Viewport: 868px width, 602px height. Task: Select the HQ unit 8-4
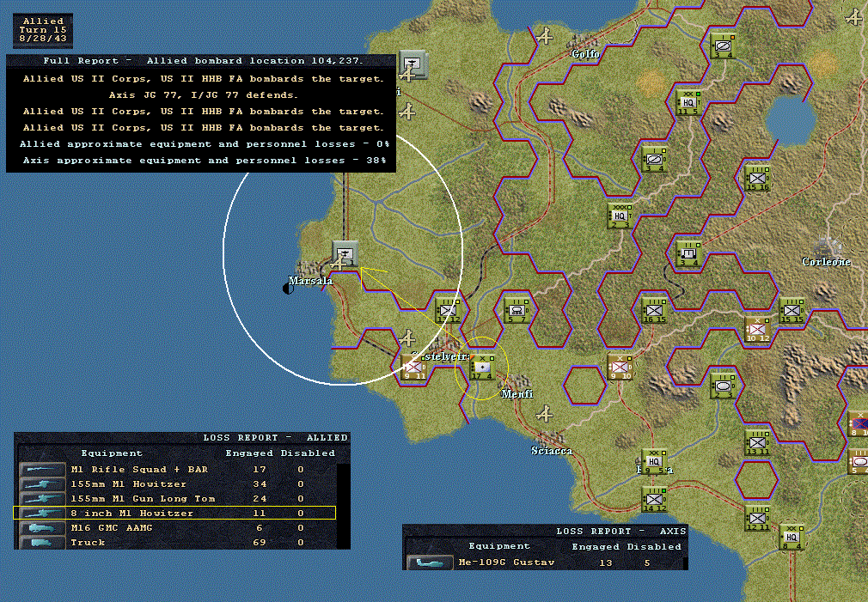pos(791,538)
